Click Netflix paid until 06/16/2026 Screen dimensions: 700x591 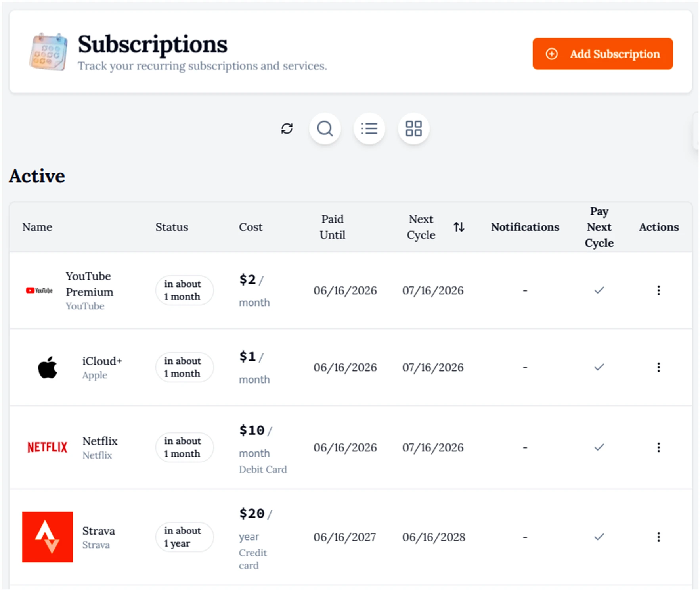[345, 447]
